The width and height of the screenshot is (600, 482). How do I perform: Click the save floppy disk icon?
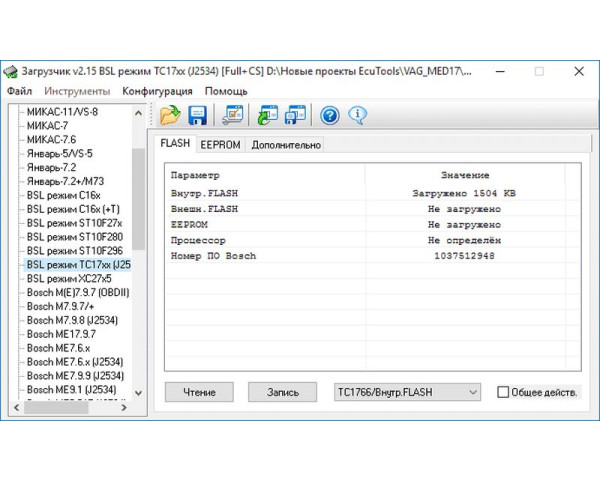[197, 114]
